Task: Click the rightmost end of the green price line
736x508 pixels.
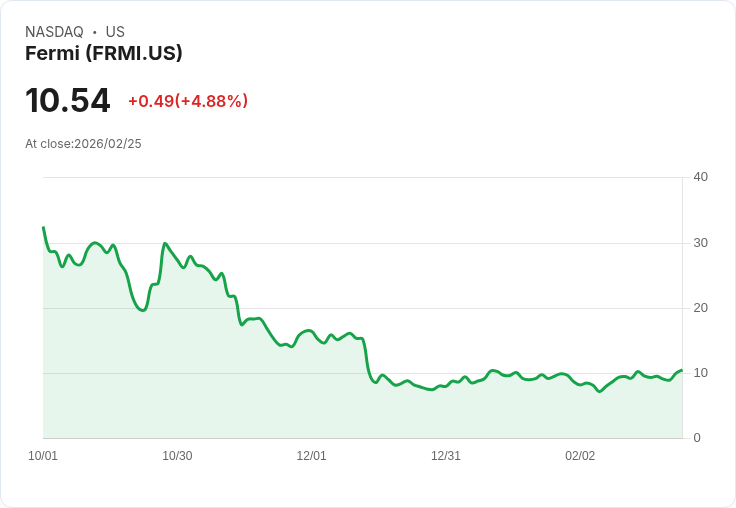Action: click(x=681, y=370)
